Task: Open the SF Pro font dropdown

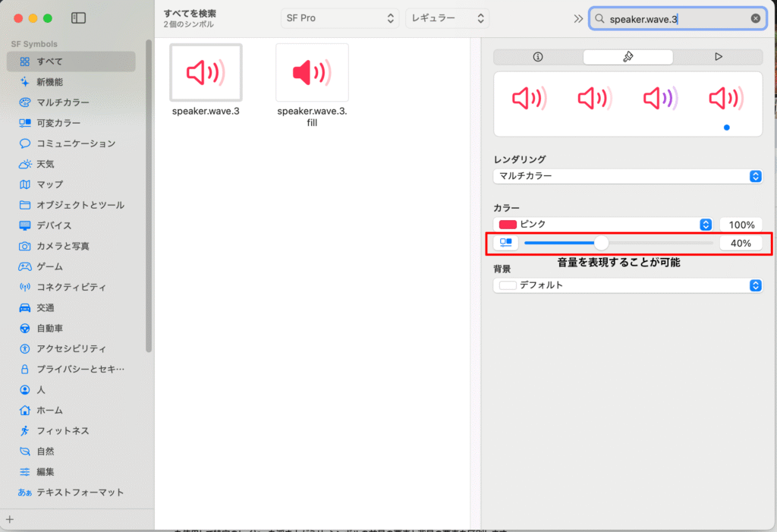Action: (338, 18)
